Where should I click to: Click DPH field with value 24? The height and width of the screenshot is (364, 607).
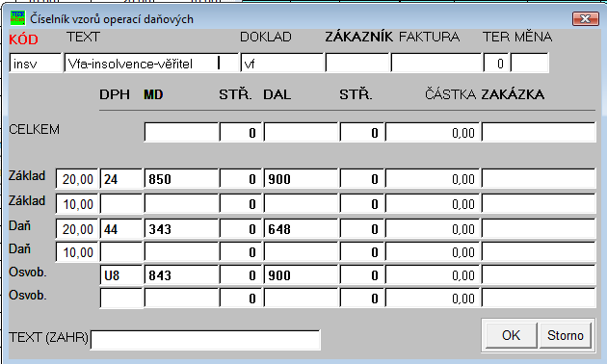point(121,179)
